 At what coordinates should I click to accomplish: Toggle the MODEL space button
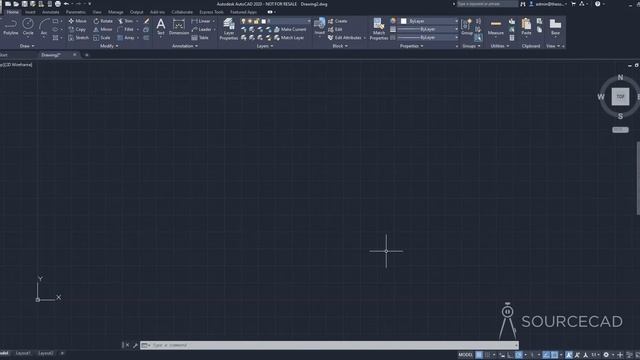[465, 355]
